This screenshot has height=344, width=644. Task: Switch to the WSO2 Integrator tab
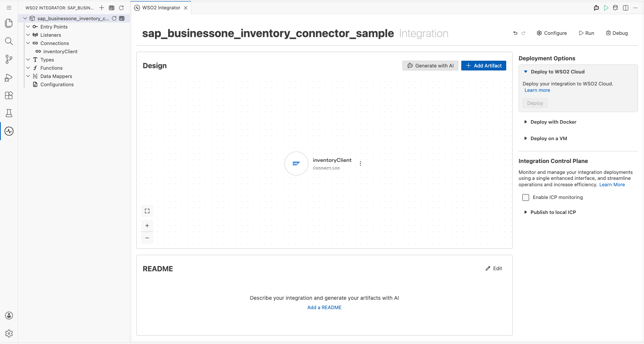tap(161, 7)
